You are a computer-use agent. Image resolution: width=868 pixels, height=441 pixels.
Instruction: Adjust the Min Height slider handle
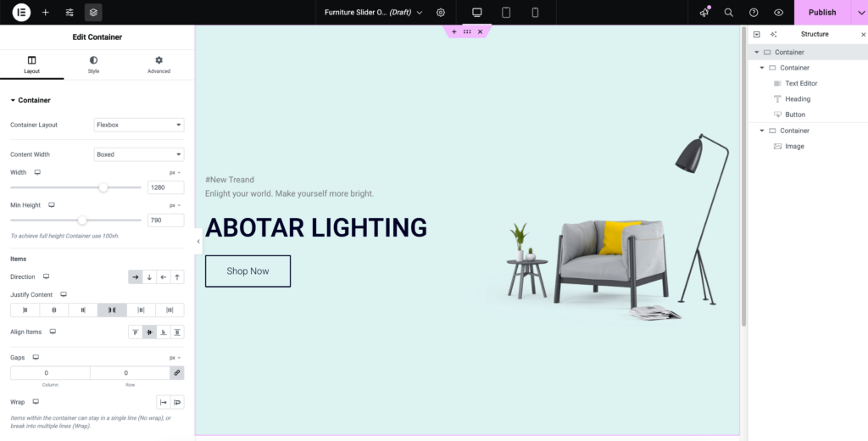(x=82, y=220)
